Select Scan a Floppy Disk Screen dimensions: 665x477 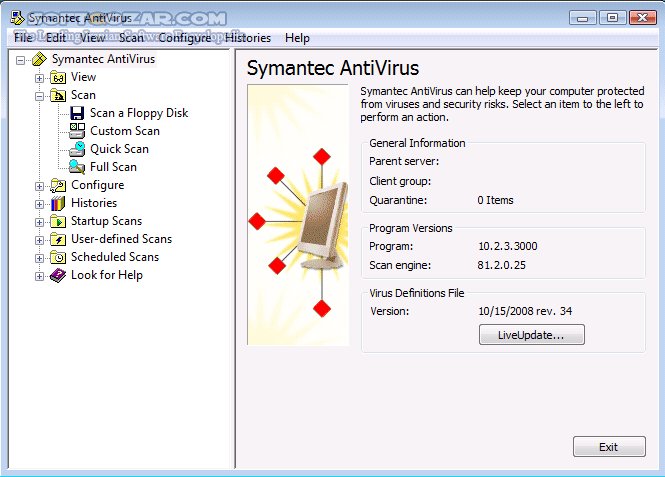pos(139,113)
